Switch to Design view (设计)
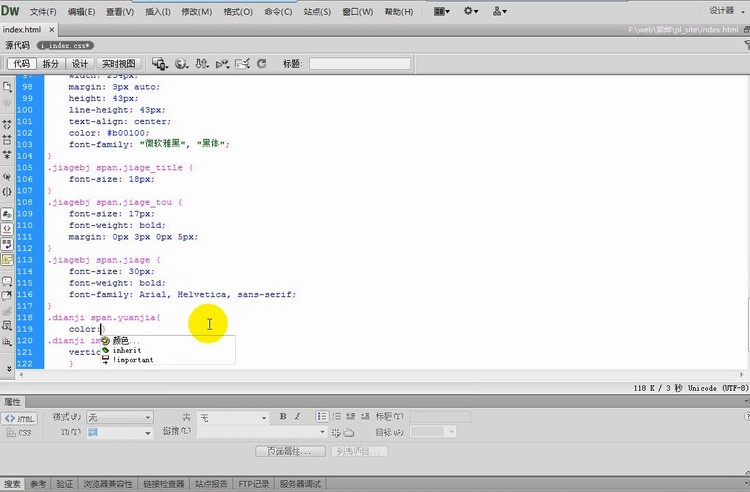This screenshot has height=492, width=750. click(x=80, y=64)
